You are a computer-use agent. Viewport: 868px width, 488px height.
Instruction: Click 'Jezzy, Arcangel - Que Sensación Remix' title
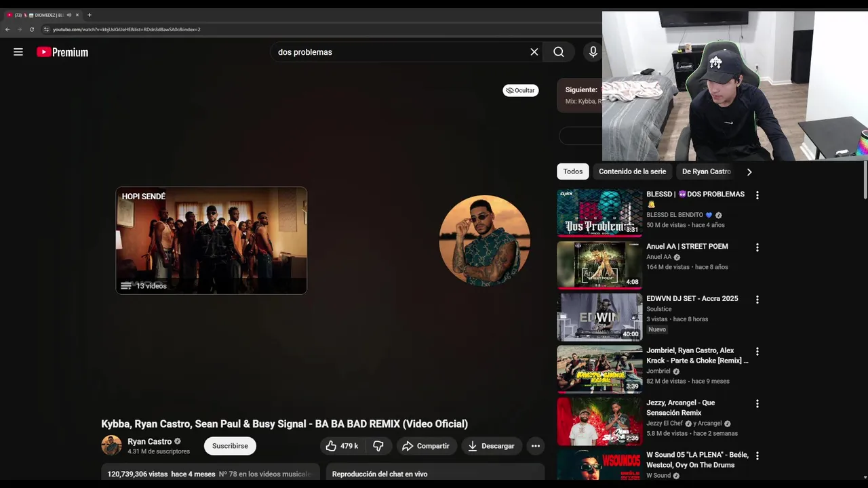pos(680,407)
